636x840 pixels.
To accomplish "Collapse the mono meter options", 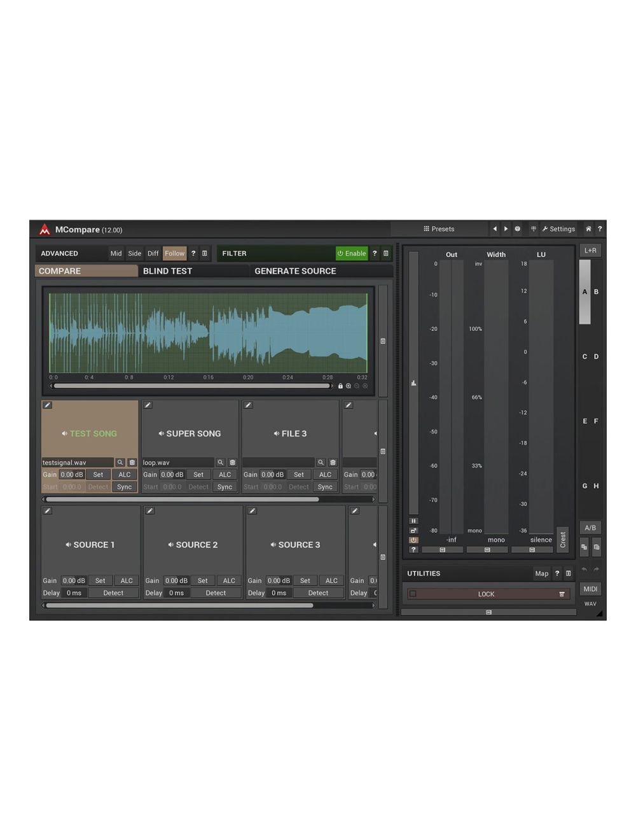I will (x=488, y=549).
